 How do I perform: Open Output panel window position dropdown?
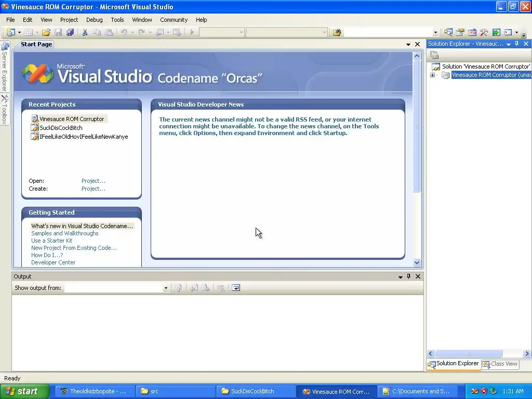click(401, 277)
